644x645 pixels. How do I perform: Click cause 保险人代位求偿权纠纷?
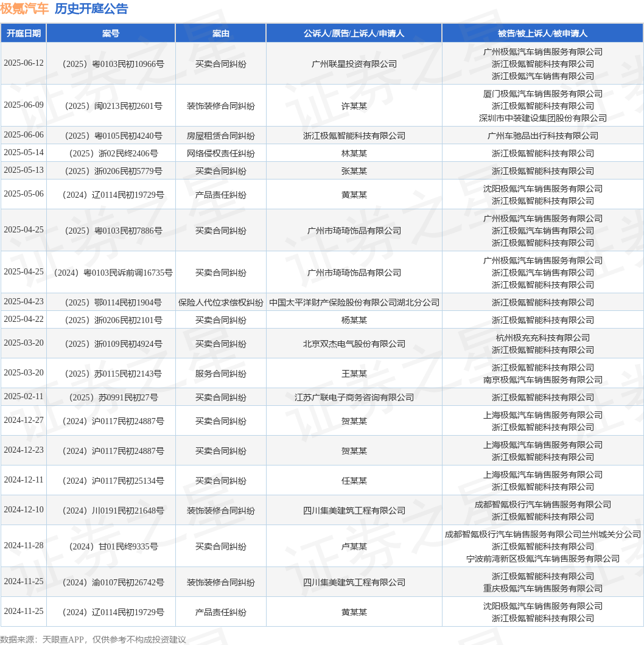coord(220,303)
